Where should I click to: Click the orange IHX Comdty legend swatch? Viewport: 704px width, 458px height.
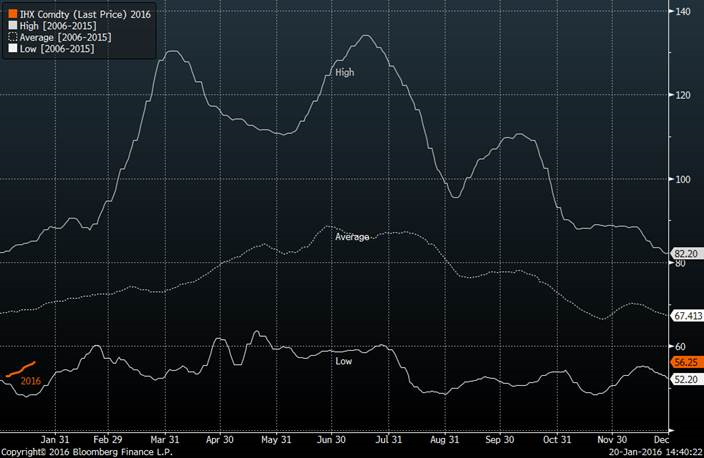pyautogui.click(x=12, y=15)
